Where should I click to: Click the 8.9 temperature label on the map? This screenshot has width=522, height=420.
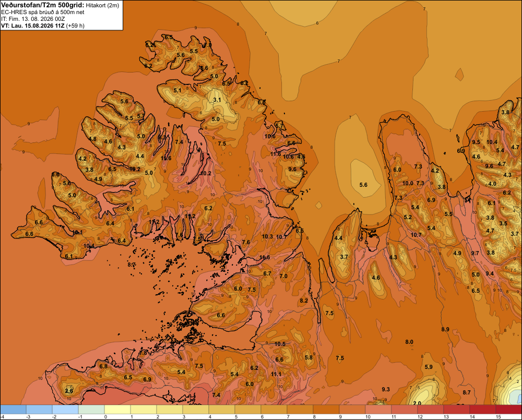coord(445,329)
